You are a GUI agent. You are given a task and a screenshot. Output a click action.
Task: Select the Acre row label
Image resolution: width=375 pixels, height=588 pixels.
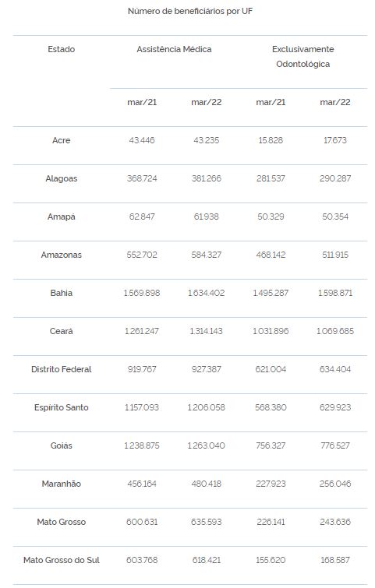tap(61, 140)
